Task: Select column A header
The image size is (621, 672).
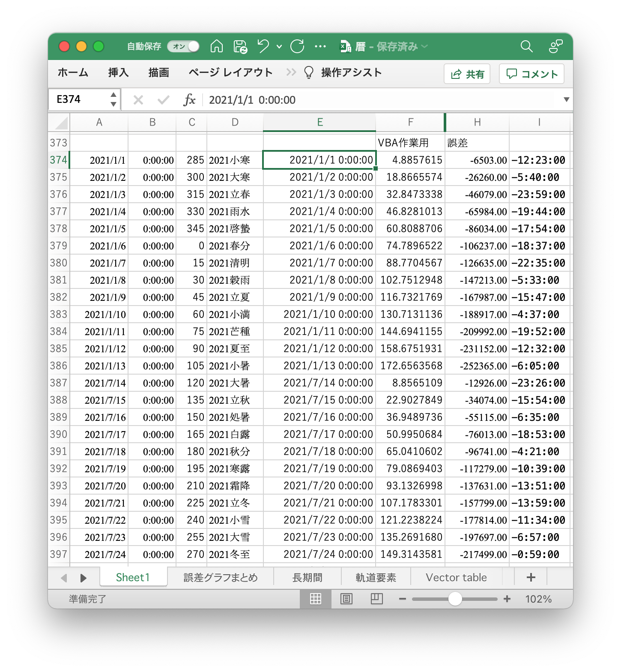Action: point(99,123)
